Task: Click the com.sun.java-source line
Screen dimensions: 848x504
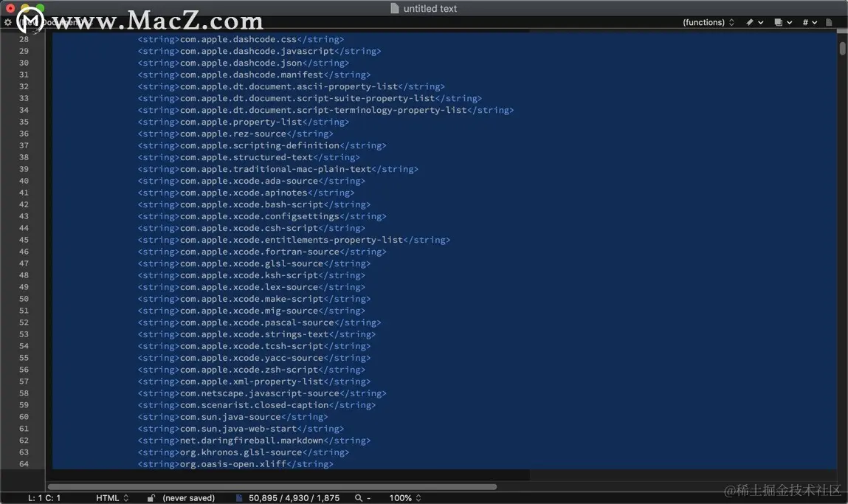Action: click(232, 417)
